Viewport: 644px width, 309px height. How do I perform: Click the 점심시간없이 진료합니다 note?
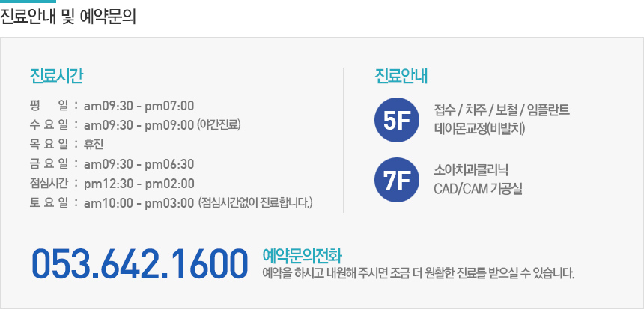point(255,202)
